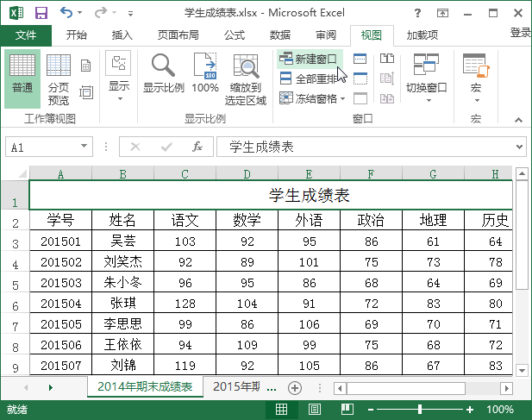532x420 pixels.
Task: Expand the 显示 show options dropdown
Action: [x=119, y=78]
